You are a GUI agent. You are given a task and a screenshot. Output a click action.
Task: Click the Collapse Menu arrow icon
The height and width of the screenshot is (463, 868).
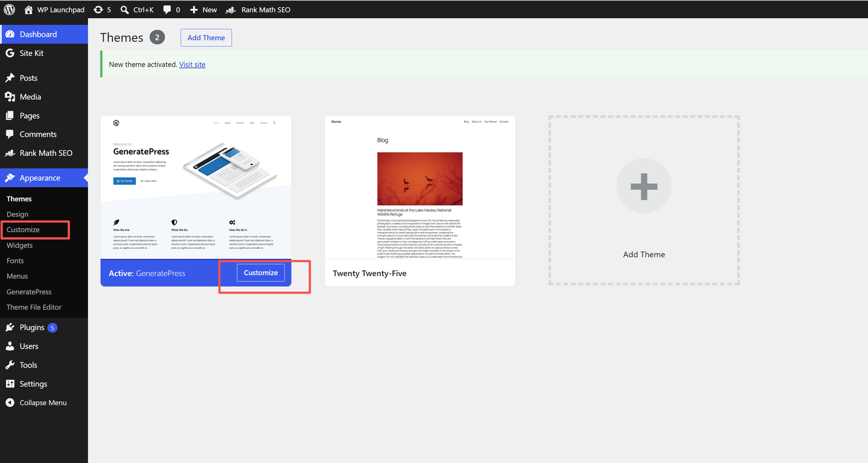click(10, 403)
